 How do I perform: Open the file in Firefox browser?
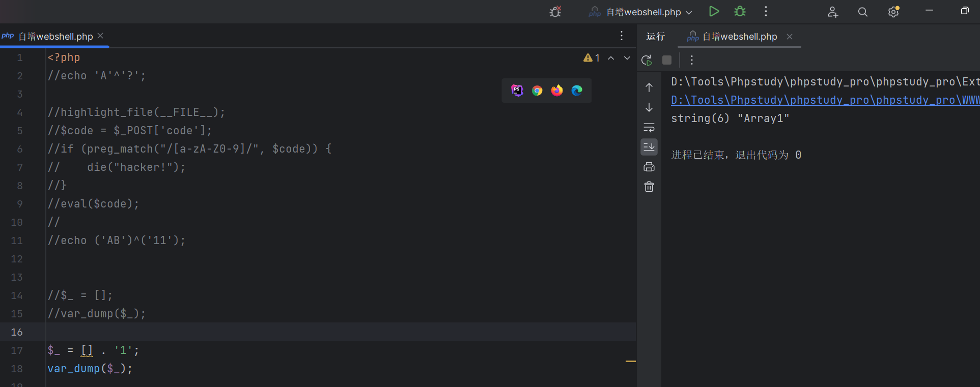557,91
